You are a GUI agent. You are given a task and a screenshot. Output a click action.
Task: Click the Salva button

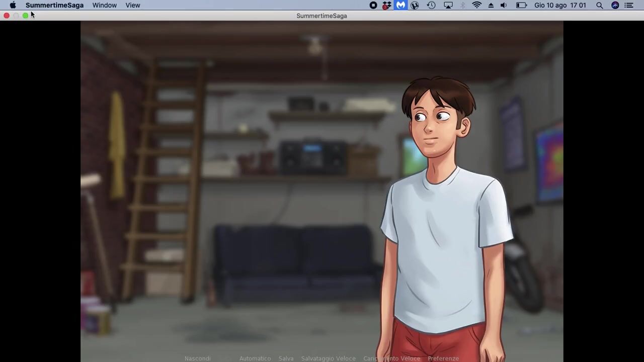[x=286, y=358]
